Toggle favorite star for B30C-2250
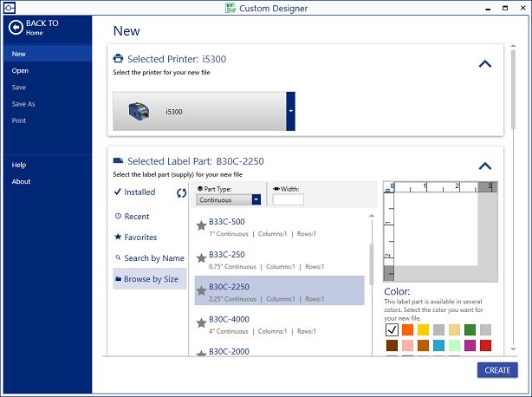The height and width of the screenshot is (397, 532). 201,290
